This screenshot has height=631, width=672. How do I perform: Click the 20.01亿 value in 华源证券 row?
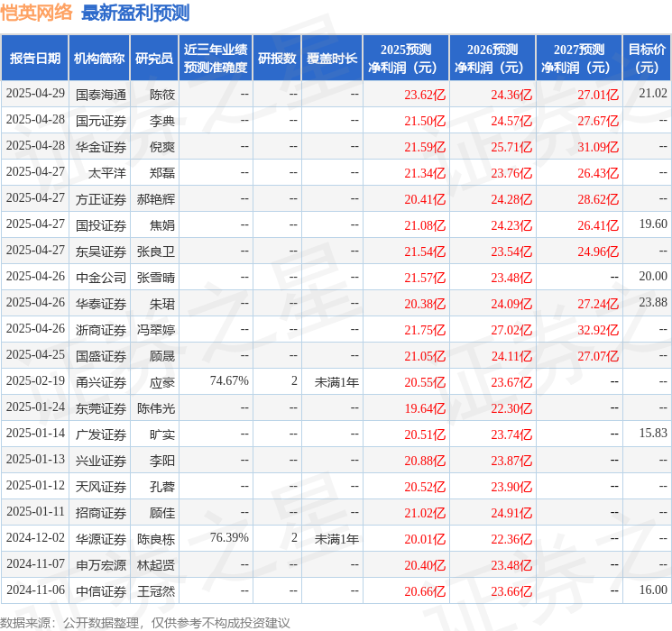pyautogui.click(x=425, y=539)
